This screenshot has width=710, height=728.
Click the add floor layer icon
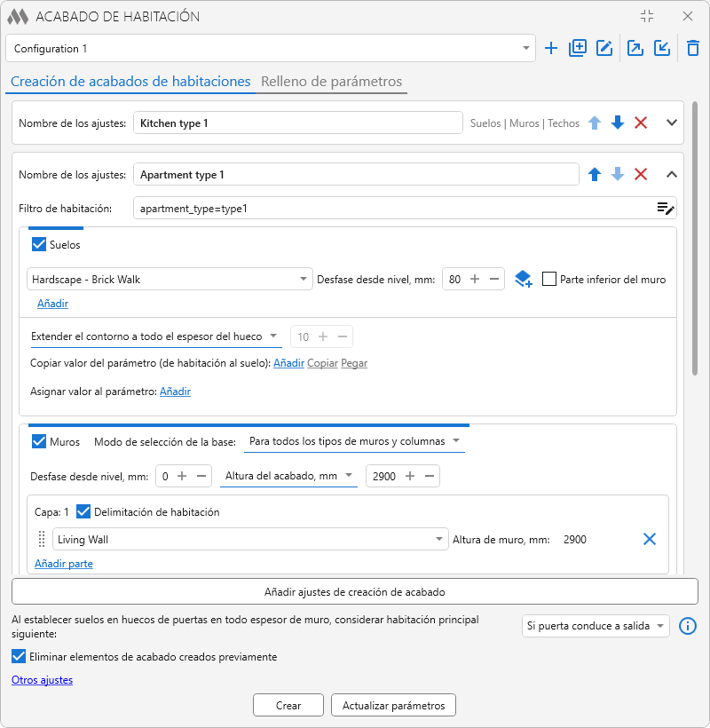tap(524, 280)
